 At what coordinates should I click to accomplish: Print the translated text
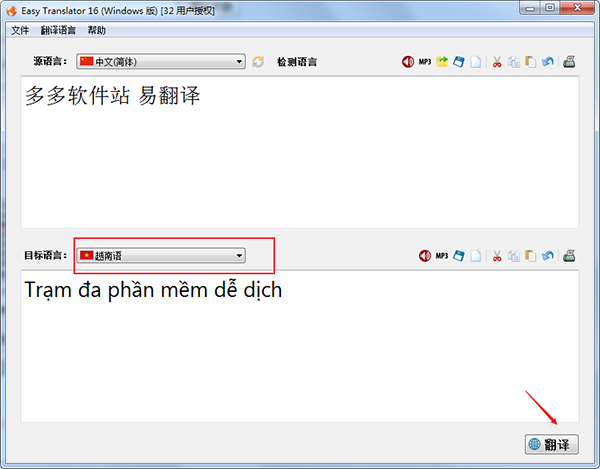point(569,256)
